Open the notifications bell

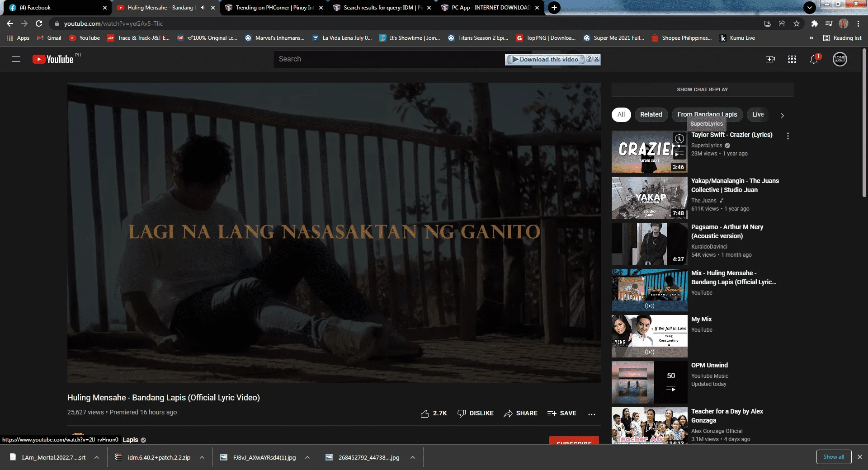point(814,59)
